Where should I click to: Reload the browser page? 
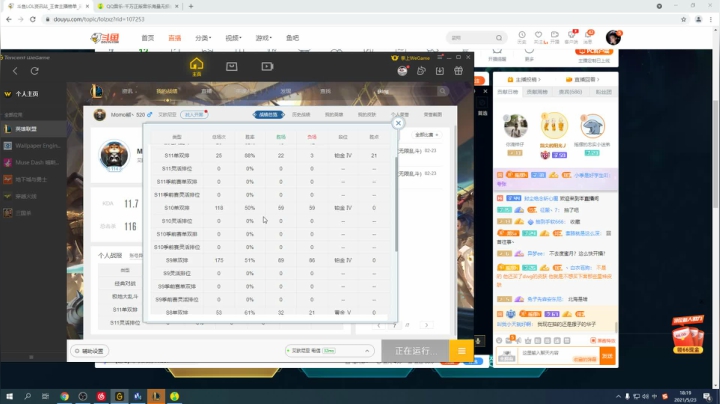tap(33, 19)
